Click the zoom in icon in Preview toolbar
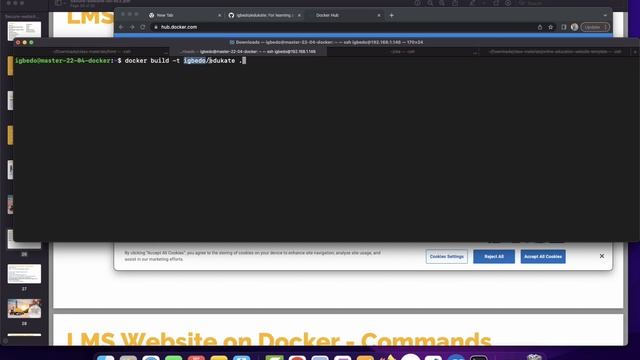This screenshot has width=640, height=360. point(442,3)
